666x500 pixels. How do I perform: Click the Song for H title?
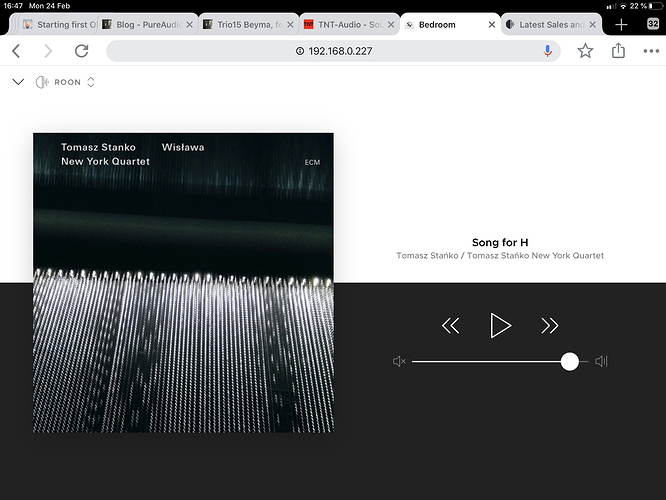[x=500, y=242]
